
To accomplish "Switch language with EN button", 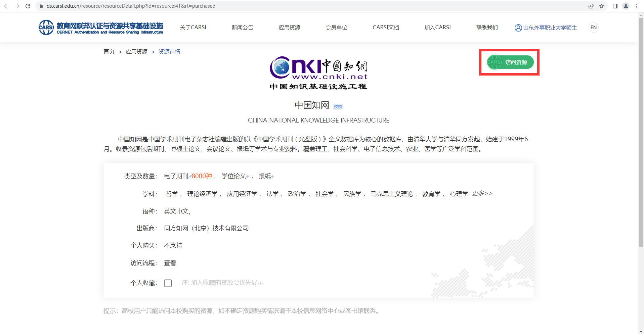I will point(594,28).
